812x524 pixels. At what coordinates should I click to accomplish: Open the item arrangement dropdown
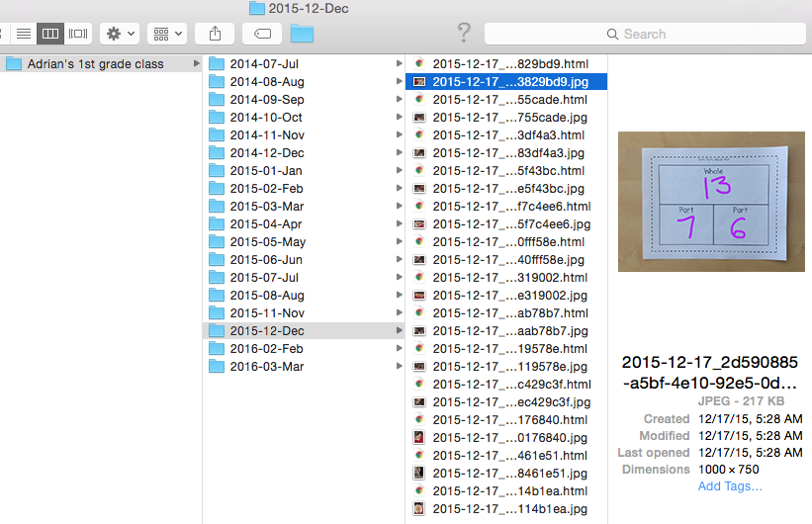coord(166,34)
